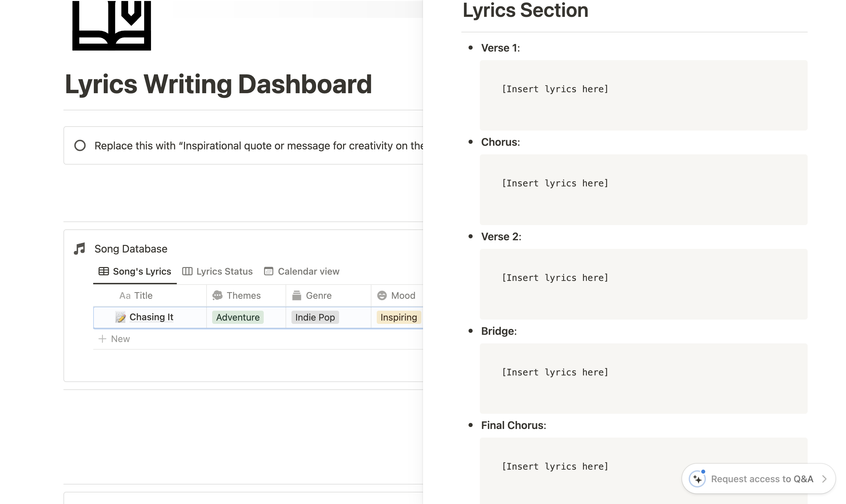
Task: Open the Genre column header menu
Action: tap(328, 296)
